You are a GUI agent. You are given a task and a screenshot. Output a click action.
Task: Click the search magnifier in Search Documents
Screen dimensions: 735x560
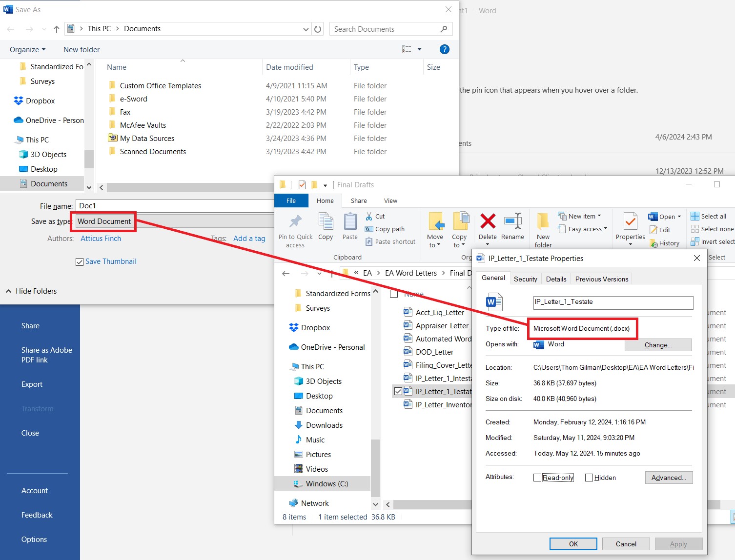coord(444,29)
